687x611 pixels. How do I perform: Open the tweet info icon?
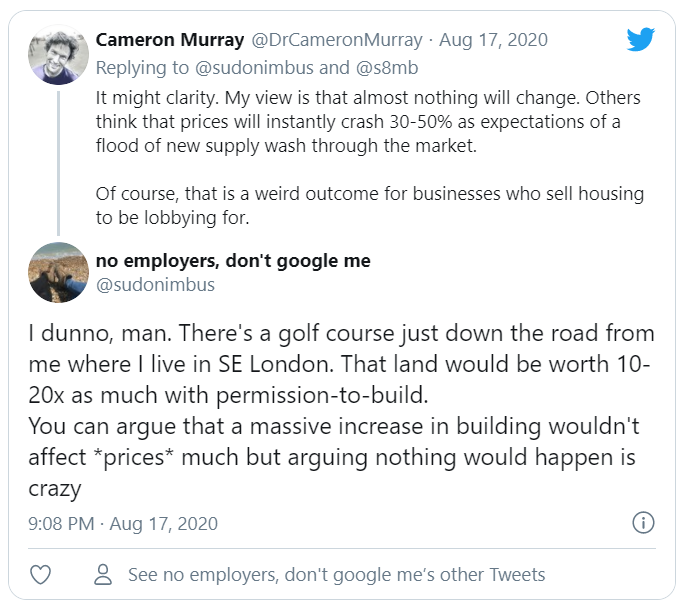point(644,523)
